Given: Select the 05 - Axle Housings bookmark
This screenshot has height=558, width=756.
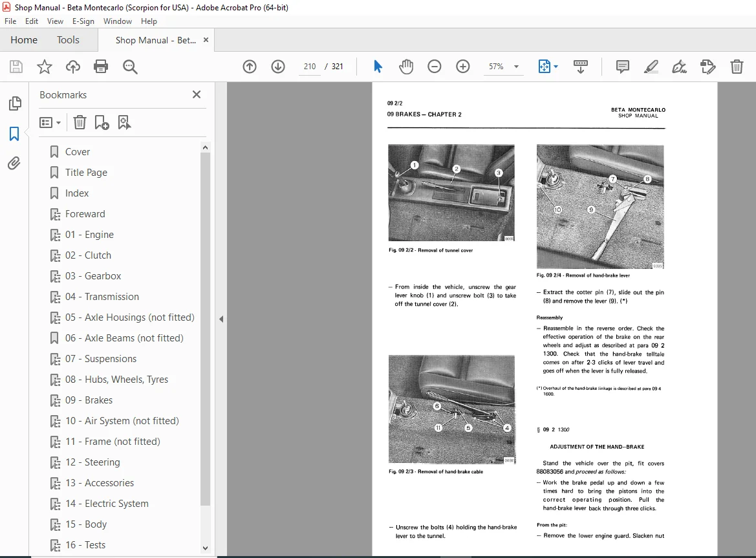Looking at the screenshot, I should [130, 317].
